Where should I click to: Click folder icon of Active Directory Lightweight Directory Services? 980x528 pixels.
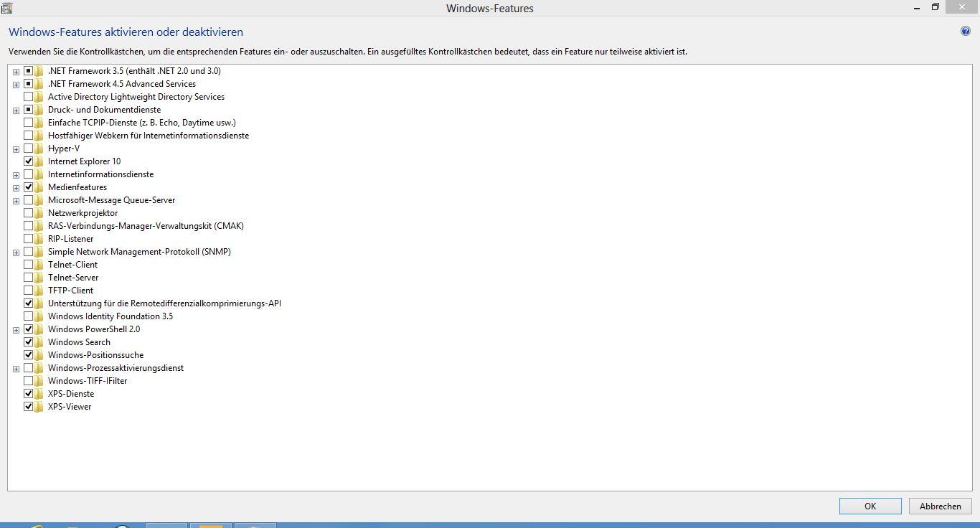pyautogui.click(x=39, y=97)
